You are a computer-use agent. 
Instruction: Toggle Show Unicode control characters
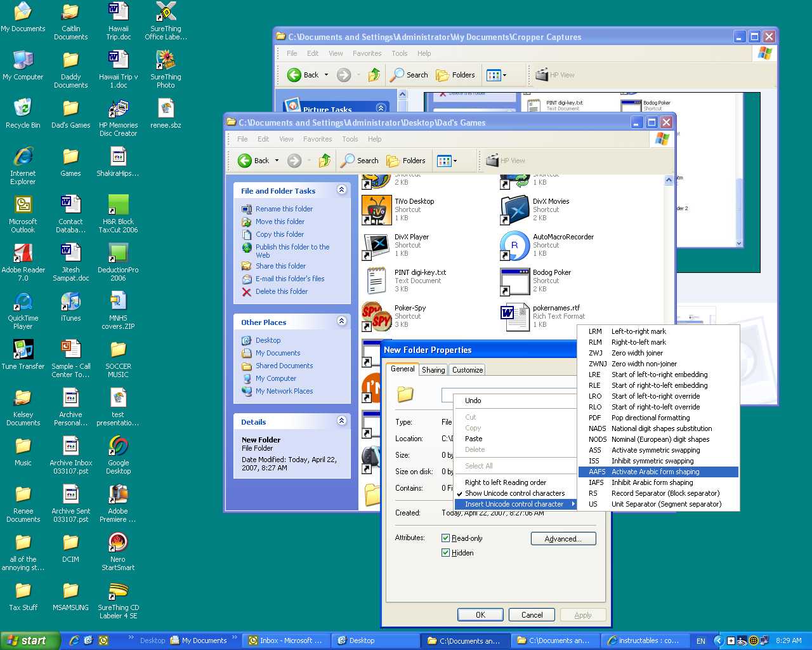point(514,493)
